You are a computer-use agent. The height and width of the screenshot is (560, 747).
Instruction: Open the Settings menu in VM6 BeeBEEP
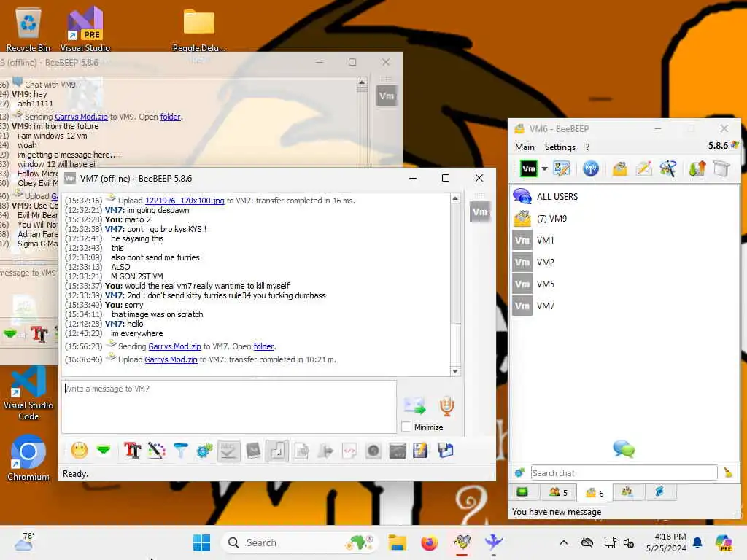560,147
